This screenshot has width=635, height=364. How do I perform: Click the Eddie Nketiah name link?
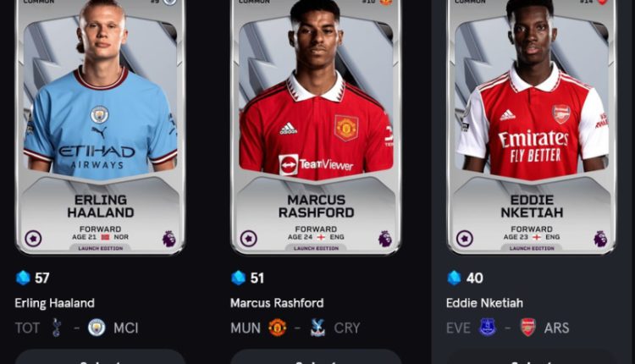[x=484, y=303]
